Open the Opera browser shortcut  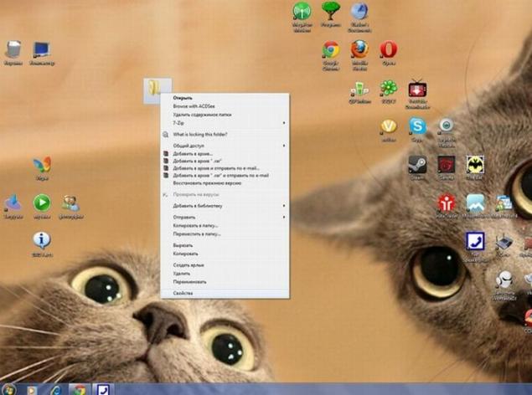[x=389, y=50]
